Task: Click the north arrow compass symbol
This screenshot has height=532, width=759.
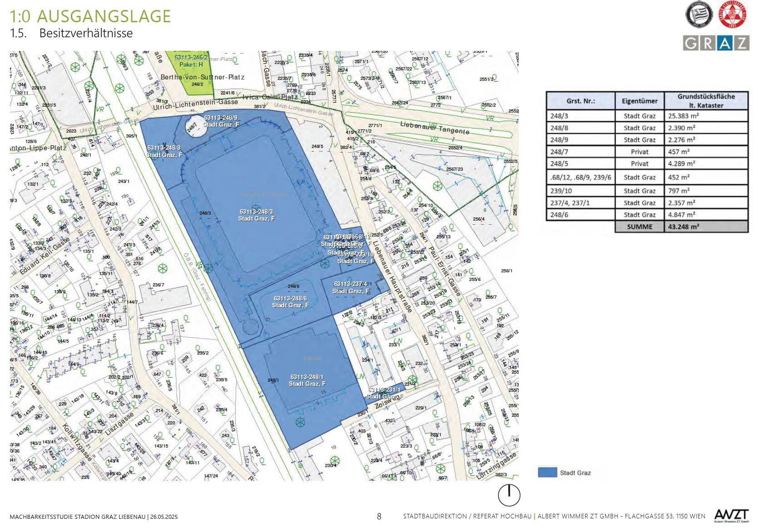Action: click(509, 495)
